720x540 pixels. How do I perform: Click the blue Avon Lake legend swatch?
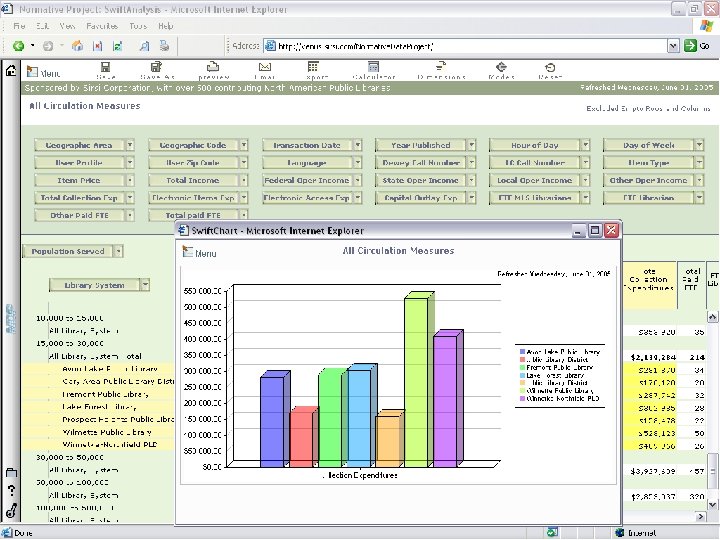522,352
